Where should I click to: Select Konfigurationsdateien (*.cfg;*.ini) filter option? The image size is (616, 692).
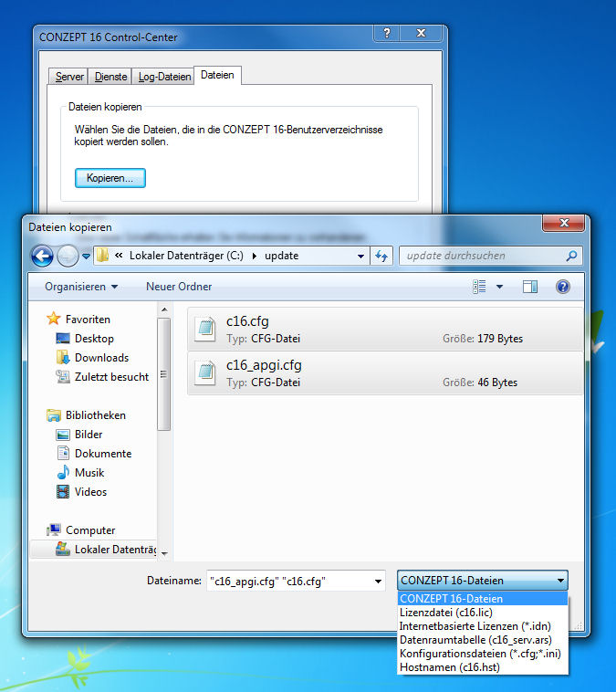tap(477, 654)
